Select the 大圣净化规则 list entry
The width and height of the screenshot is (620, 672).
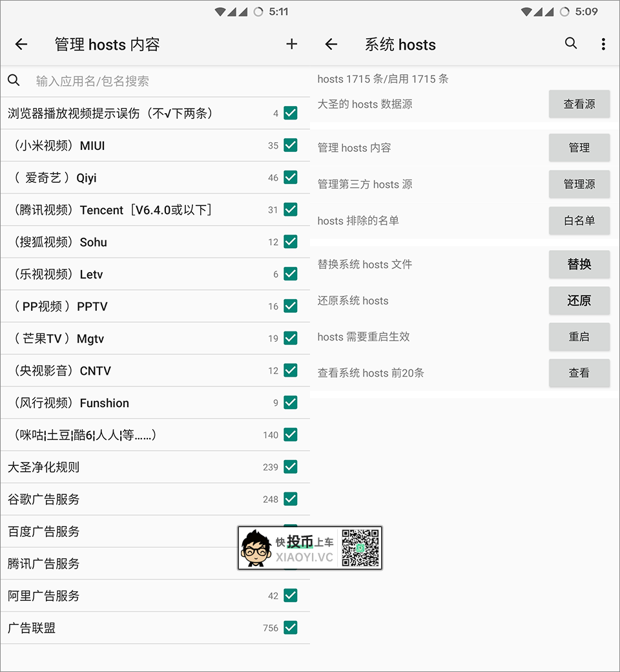[x=129, y=467]
